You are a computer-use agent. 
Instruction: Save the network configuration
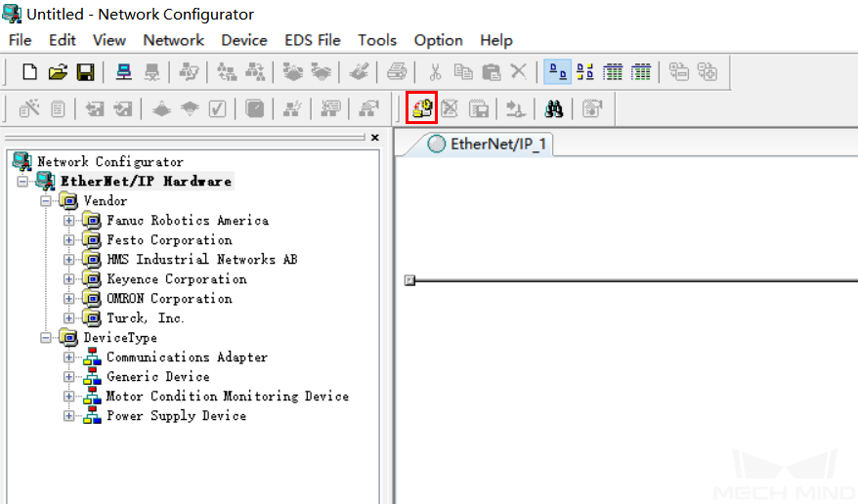[x=85, y=71]
